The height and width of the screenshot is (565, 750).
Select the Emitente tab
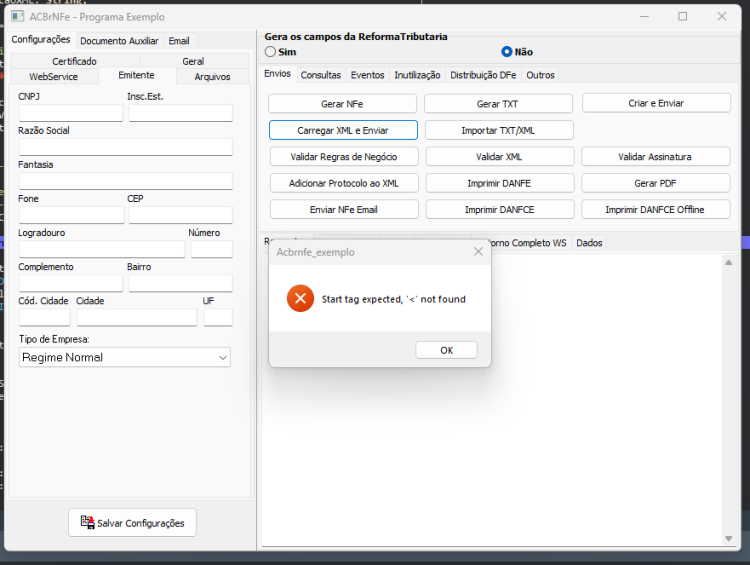click(x=137, y=76)
